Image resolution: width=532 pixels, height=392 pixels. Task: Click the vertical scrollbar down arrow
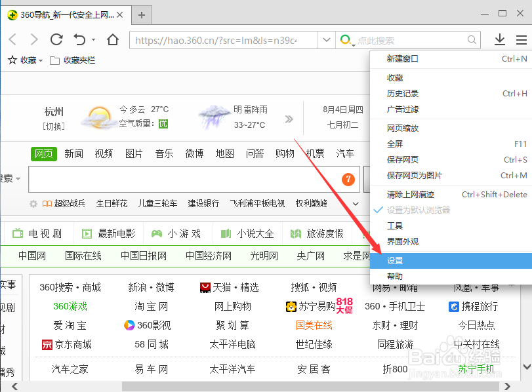click(527, 366)
